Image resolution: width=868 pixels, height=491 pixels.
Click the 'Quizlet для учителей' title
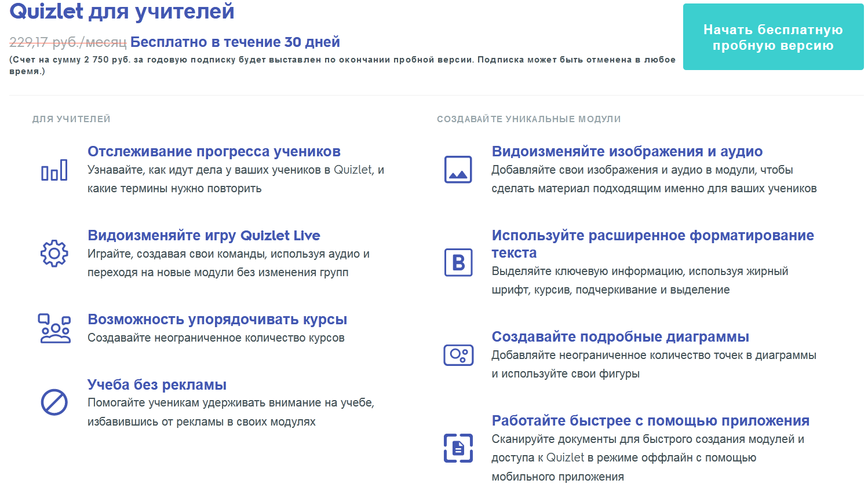click(122, 11)
